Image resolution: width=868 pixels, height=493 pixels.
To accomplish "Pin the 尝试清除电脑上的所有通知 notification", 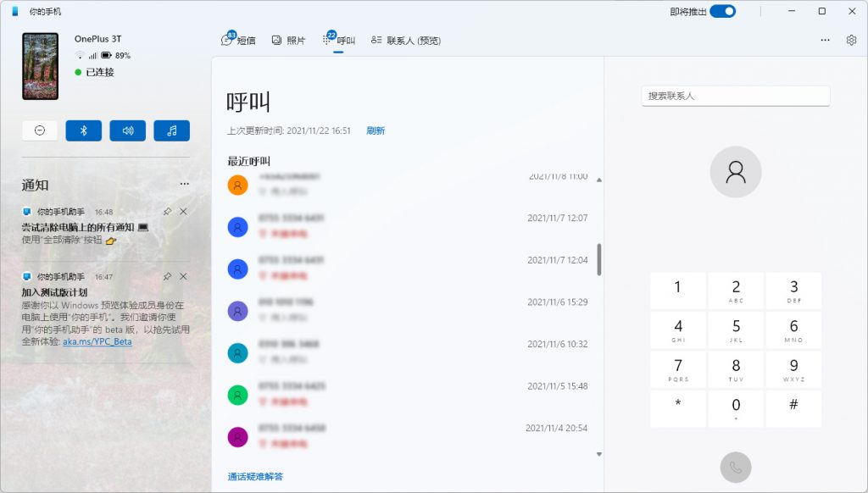I will [167, 212].
